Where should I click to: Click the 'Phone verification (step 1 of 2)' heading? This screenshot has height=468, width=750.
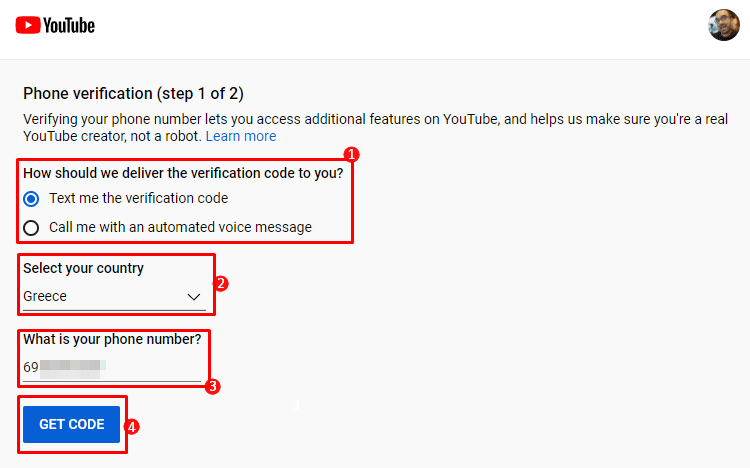133,93
